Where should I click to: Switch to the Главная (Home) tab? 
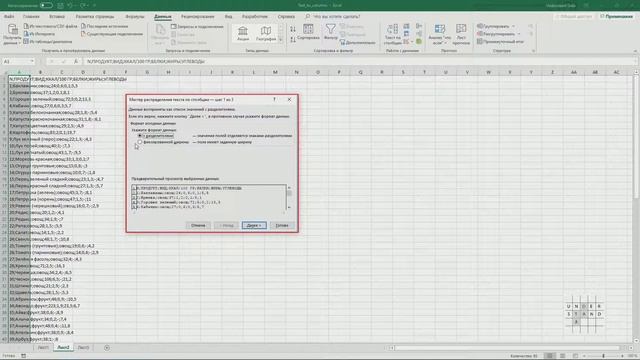click(31, 17)
